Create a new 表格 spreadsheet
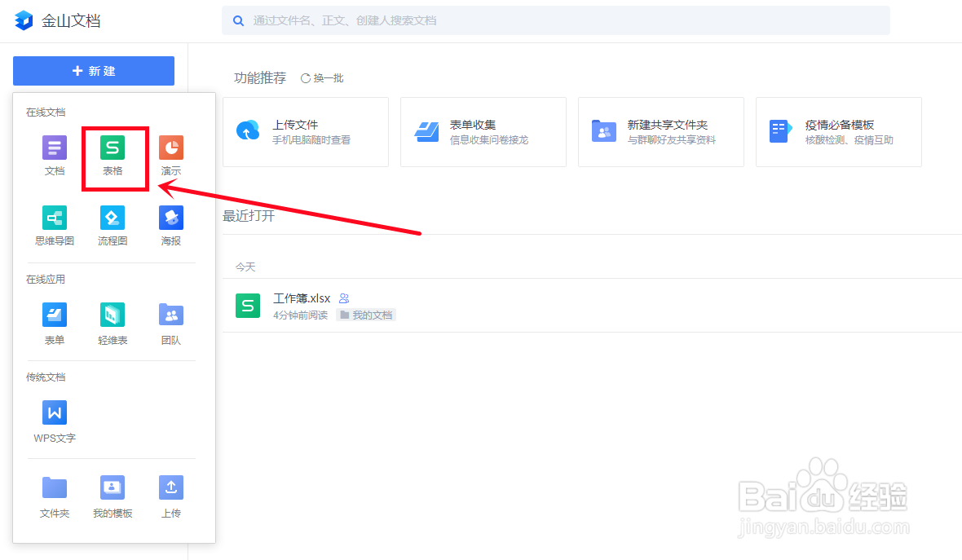 (x=113, y=156)
